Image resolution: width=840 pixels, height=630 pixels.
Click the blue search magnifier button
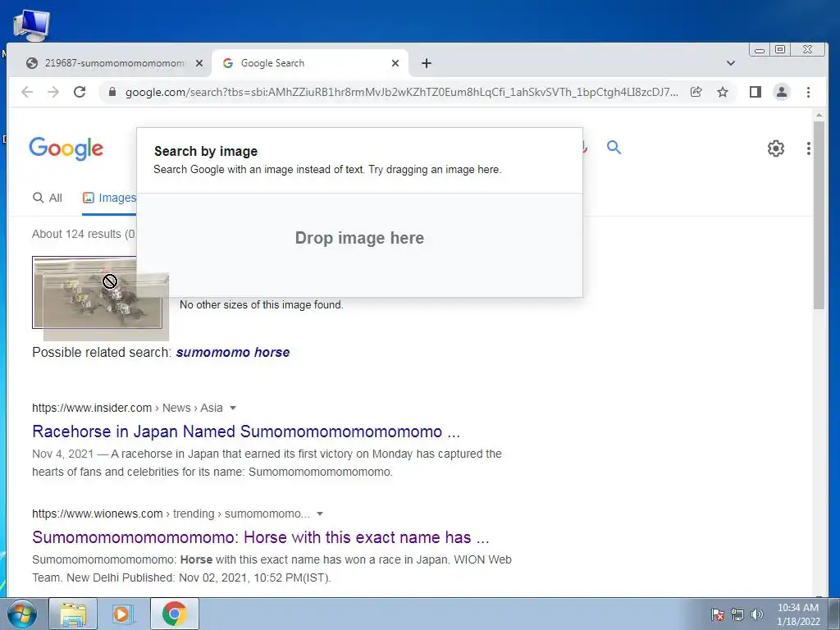pyautogui.click(x=614, y=148)
